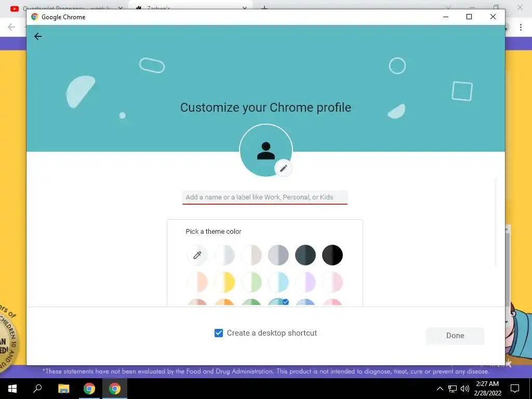
Task: Open Windows taskbar search
Action: [37, 389]
